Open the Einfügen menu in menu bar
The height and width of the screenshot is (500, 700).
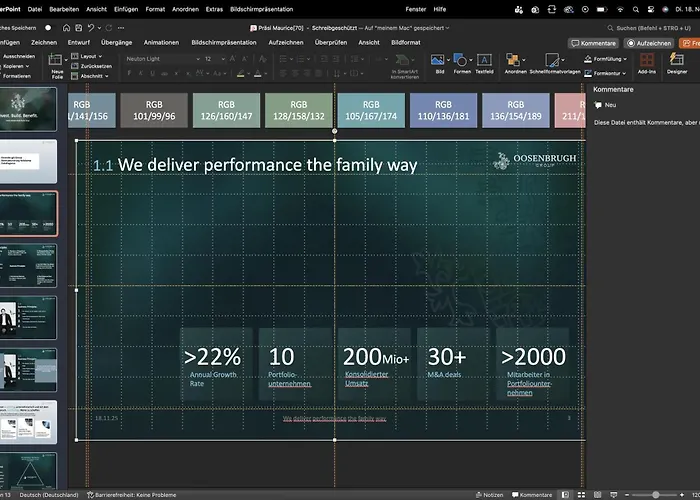point(126,9)
